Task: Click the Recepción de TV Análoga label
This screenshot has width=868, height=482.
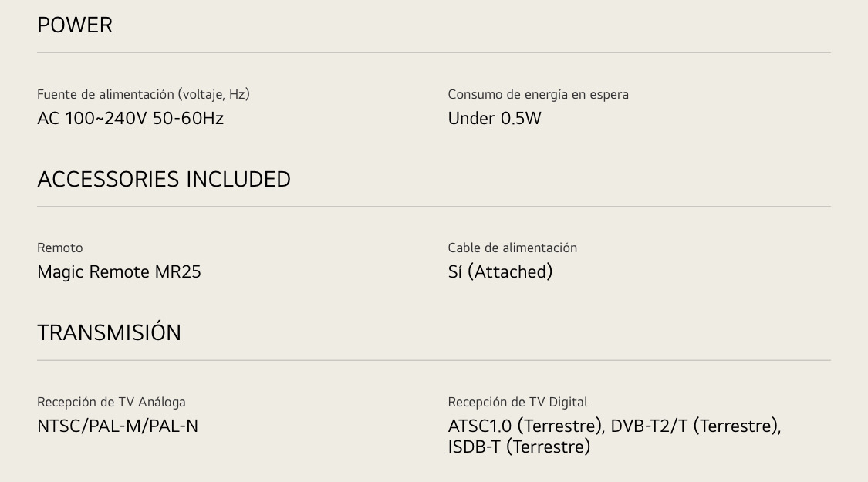Action: pos(111,403)
